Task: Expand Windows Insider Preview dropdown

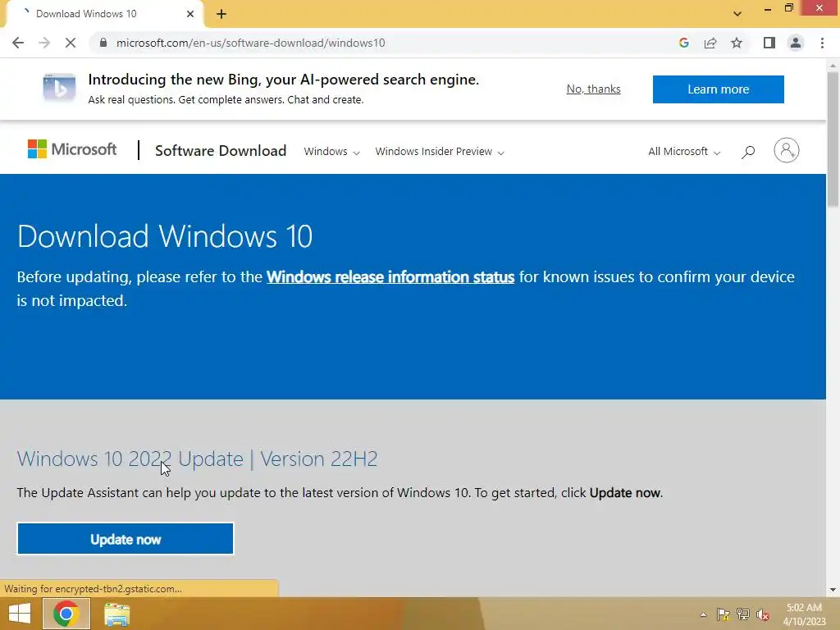Action: [440, 152]
